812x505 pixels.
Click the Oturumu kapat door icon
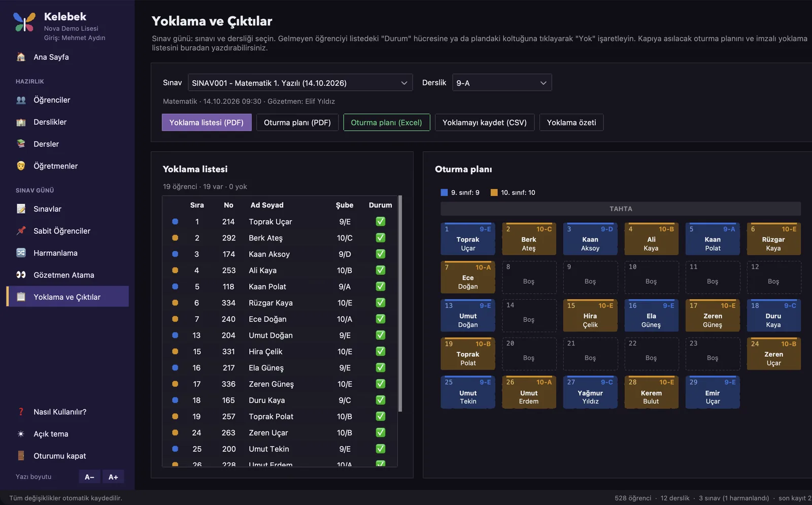click(x=21, y=456)
